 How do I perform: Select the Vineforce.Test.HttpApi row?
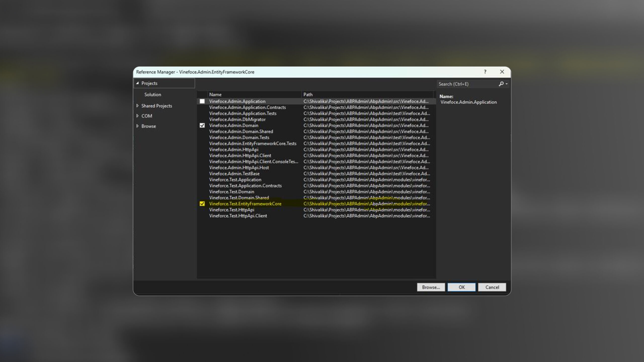tap(316, 210)
